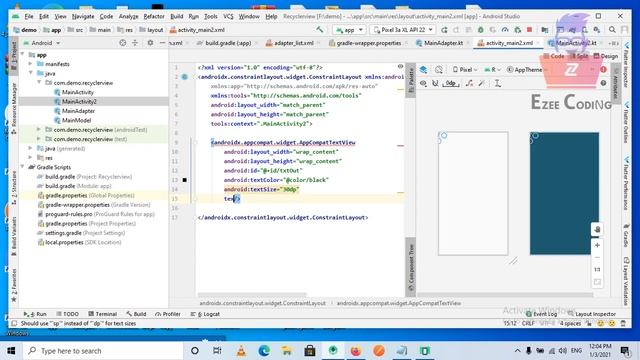Collapse the Gradle Scripts node
The image size is (640, 360).
tap(22, 167)
